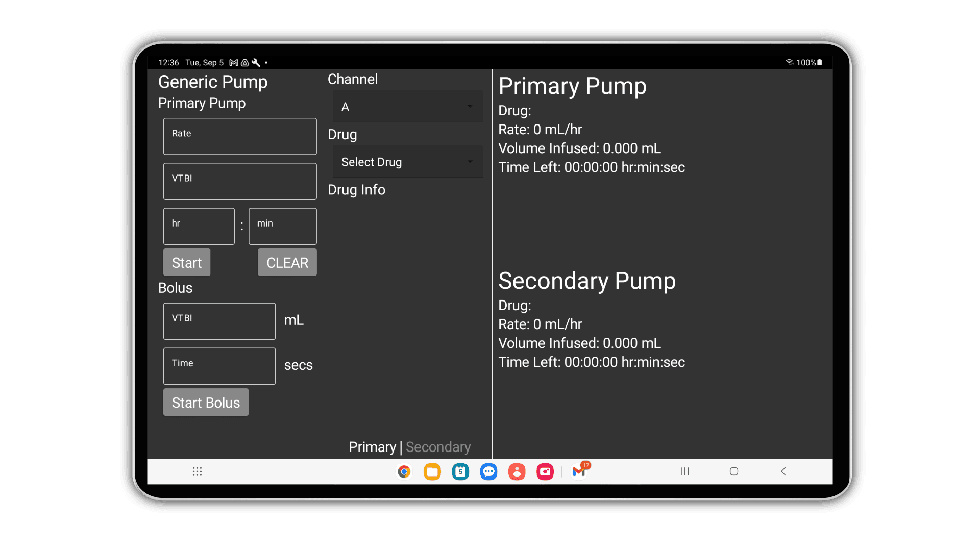The height and width of the screenshot is (551, 980).
Task: Open Gmail showing 17 unread emails
Action: [x=578, y=471]
